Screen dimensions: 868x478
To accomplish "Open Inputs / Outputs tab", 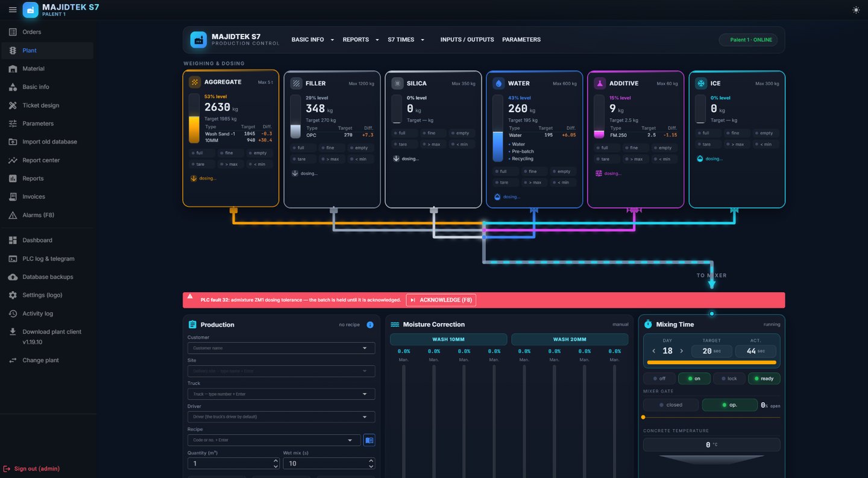I will click(467, 40).
